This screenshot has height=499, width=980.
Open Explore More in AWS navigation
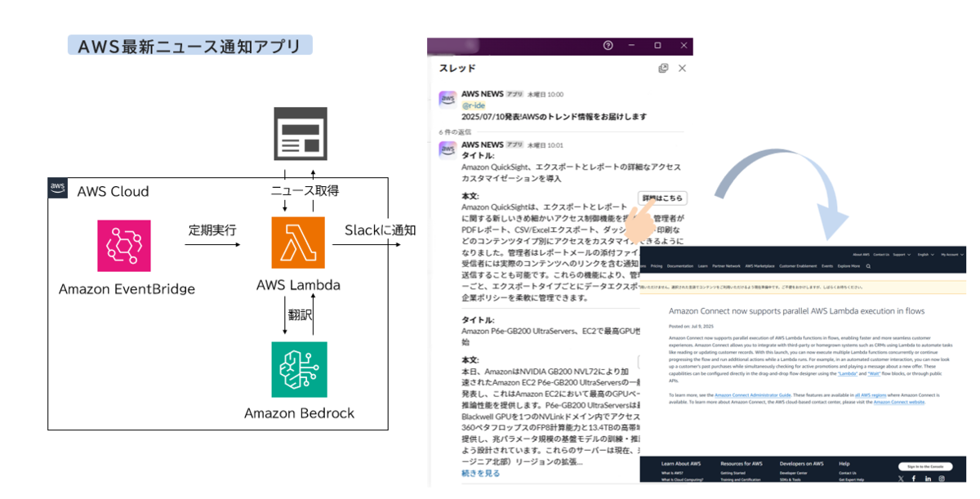pyautogui.click(x=849, y=266)
